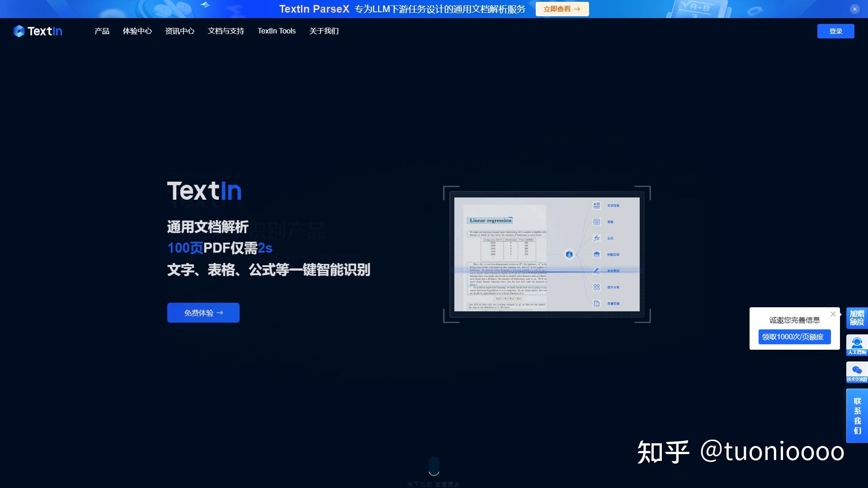Screen dimensions: 868x488
Task: Expand the 体验中心 menu
Action: point(137,31)
